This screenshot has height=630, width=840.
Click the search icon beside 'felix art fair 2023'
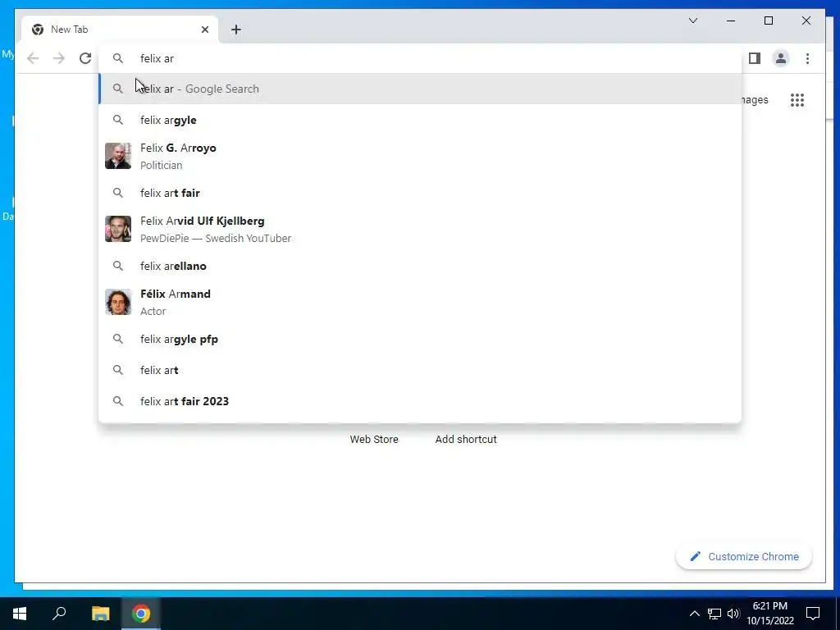tap(118, 401)
